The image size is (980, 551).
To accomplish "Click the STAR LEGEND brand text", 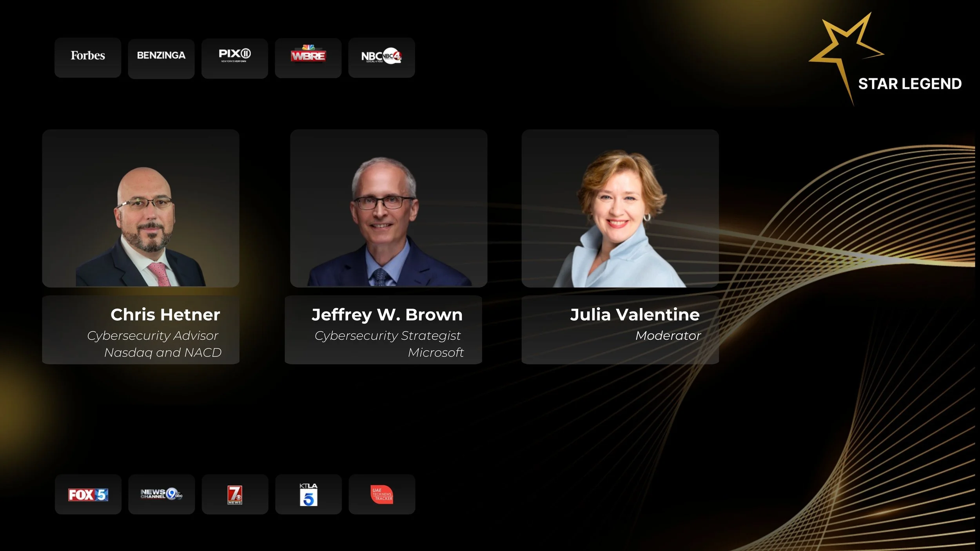I will click(x=909, y=84).
